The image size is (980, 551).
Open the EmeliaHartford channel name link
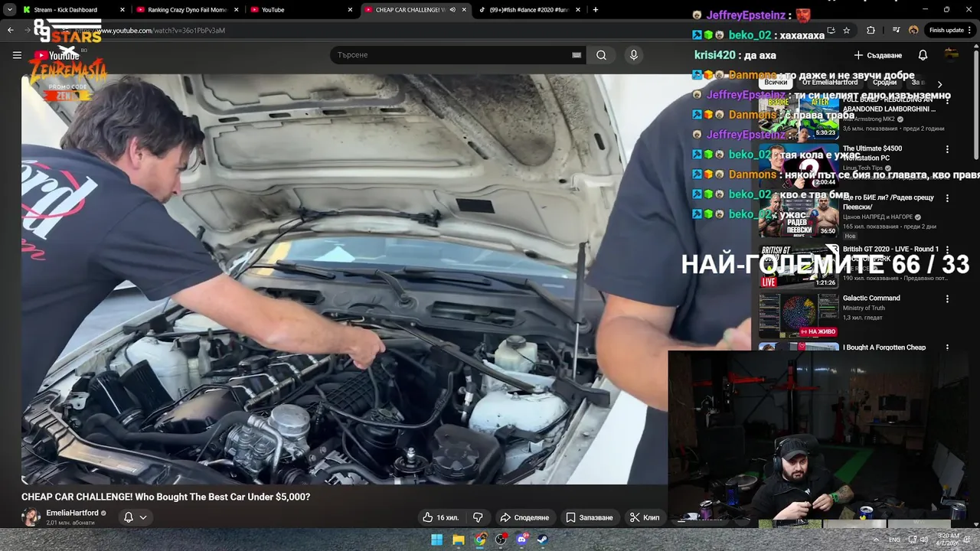click(72, 513)
